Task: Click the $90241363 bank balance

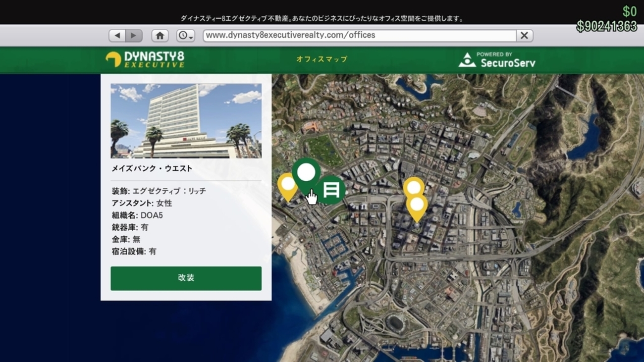Action: (x=606, y=26)
